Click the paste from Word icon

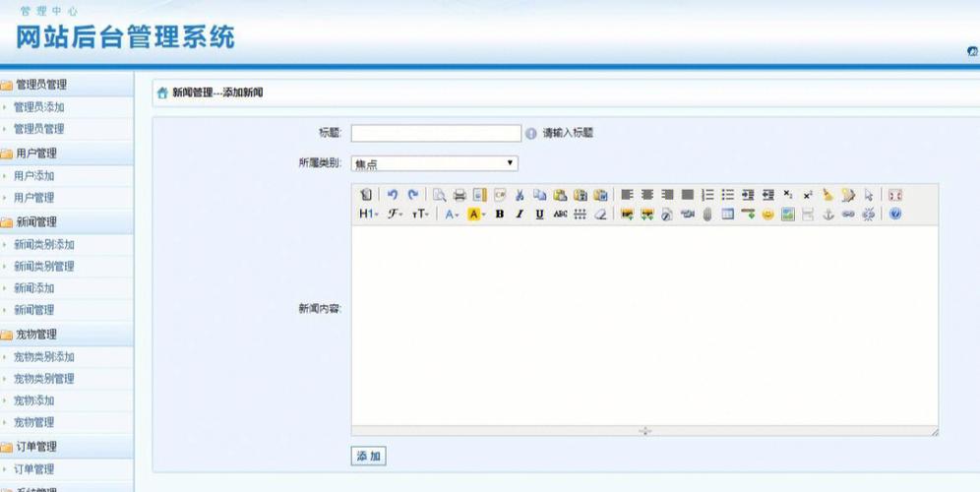(x=600, y=195)
